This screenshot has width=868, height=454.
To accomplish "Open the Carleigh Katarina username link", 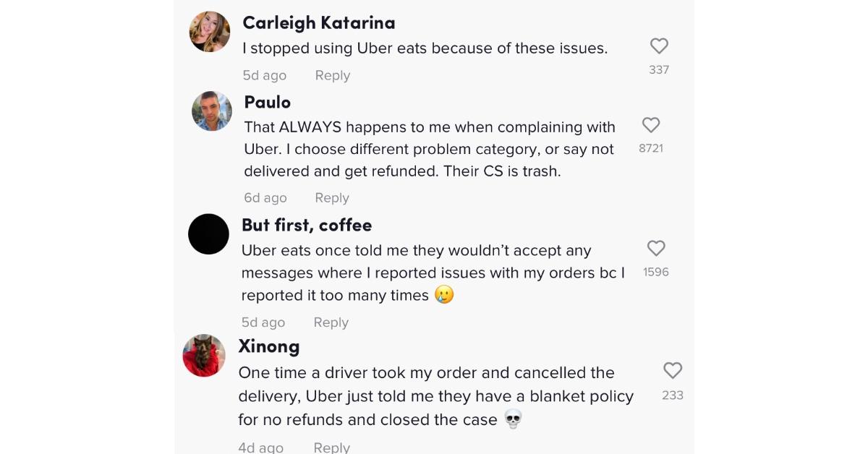I will pos(318,23).
